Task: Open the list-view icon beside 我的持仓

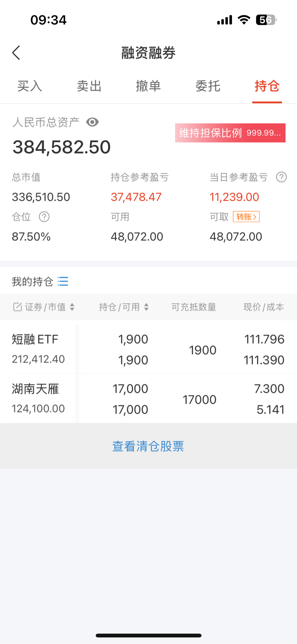Action: pos(63,281)
